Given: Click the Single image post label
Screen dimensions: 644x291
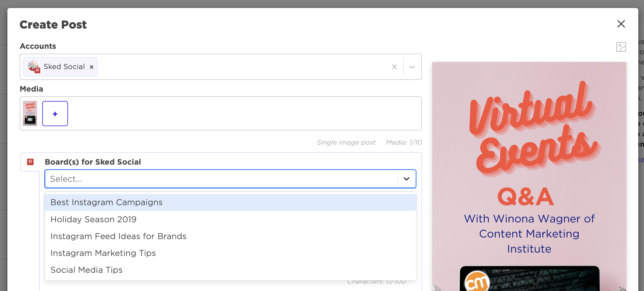Looking at the screenshot, I should click(x=346, y=142).
